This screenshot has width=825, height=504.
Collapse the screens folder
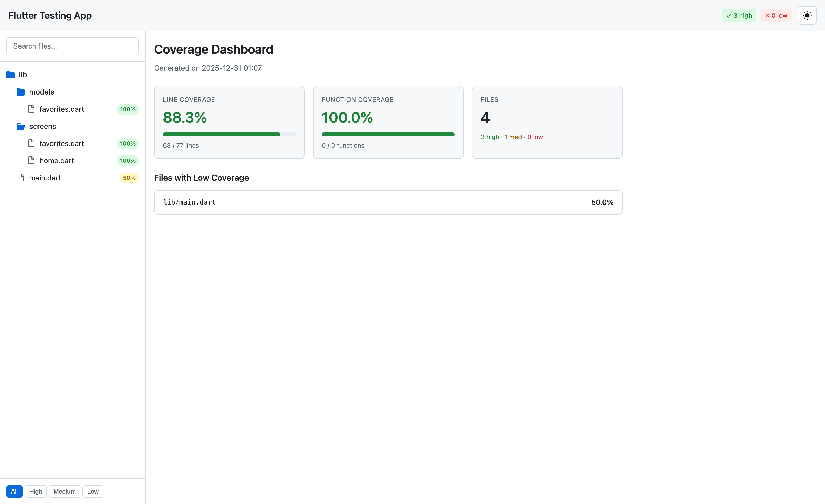42,126
